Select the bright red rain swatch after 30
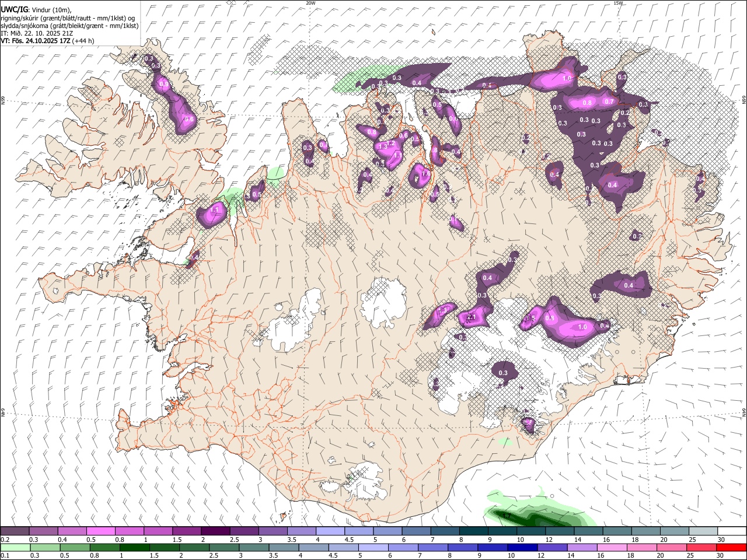The height and width of the screenshot is (560, 747). click(x=731, y=548)
